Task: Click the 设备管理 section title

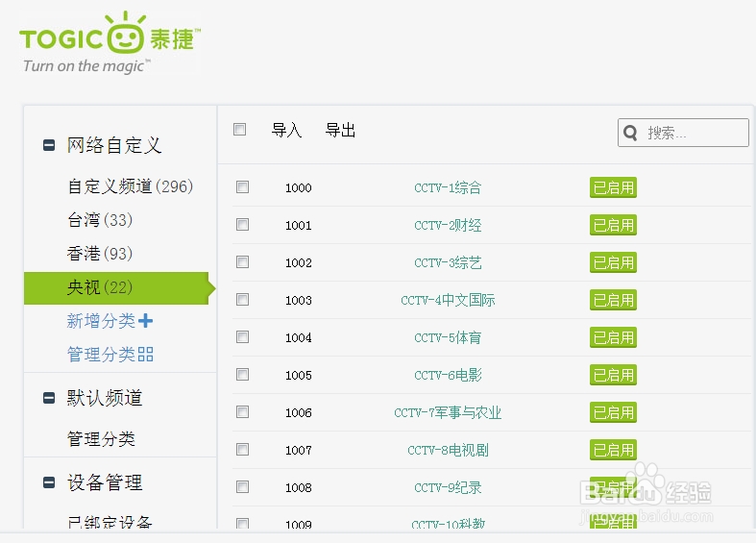Action: [x=105, y=482]
